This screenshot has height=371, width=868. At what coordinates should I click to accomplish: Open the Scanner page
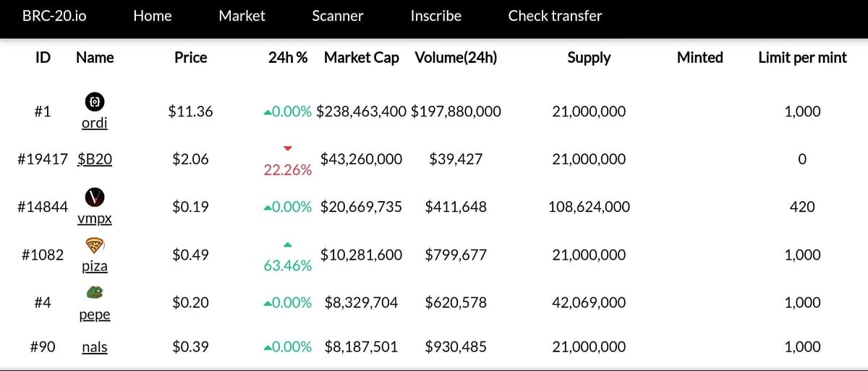pyautogui.click(x=338, y=15)
